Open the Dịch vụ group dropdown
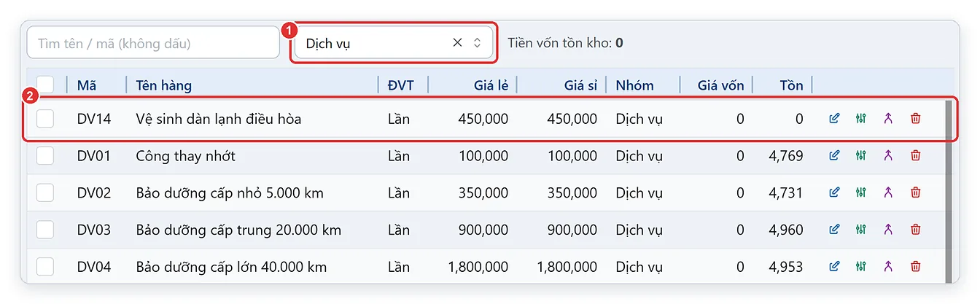 [x=394, y=43]
